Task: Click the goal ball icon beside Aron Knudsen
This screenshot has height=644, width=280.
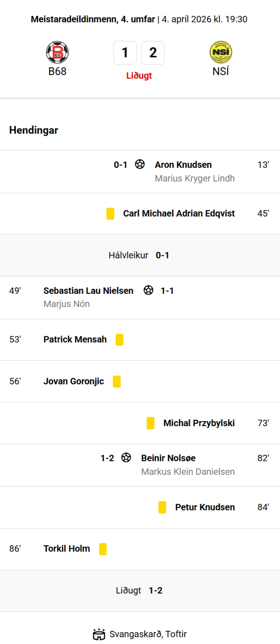Action: [140, 164]
